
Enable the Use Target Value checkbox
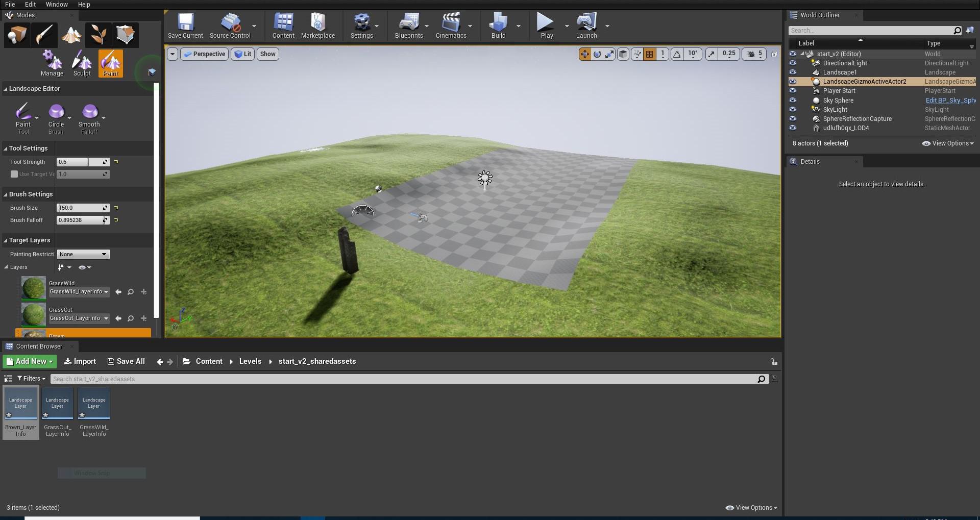point(14,174)
